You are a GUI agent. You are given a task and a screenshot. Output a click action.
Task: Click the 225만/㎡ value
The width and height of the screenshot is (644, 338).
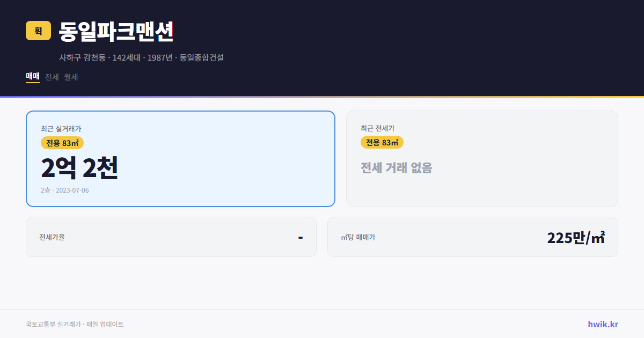click(575, 237)
